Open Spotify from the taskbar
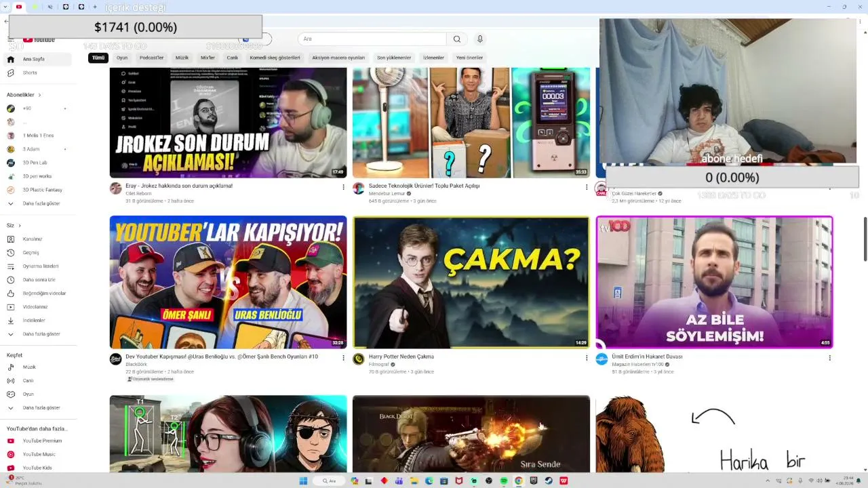The width and height of the screenshot is (868, 488). pos(504,481)
